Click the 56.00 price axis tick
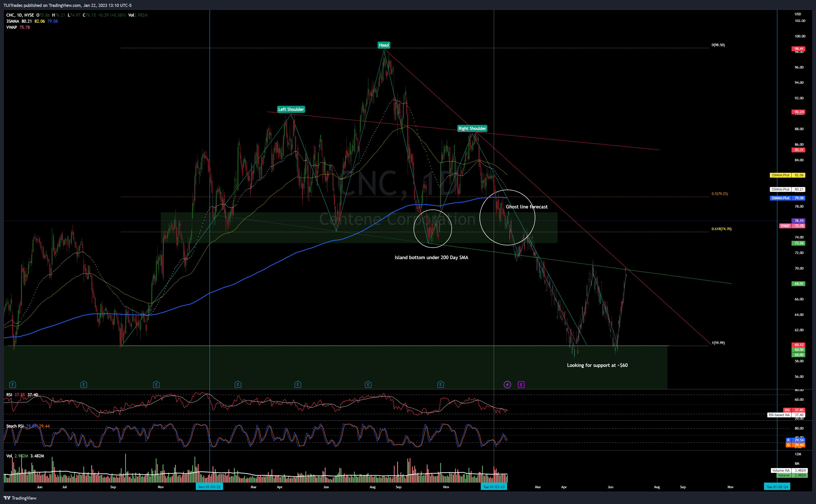816x504 pixels. point(799,377)
